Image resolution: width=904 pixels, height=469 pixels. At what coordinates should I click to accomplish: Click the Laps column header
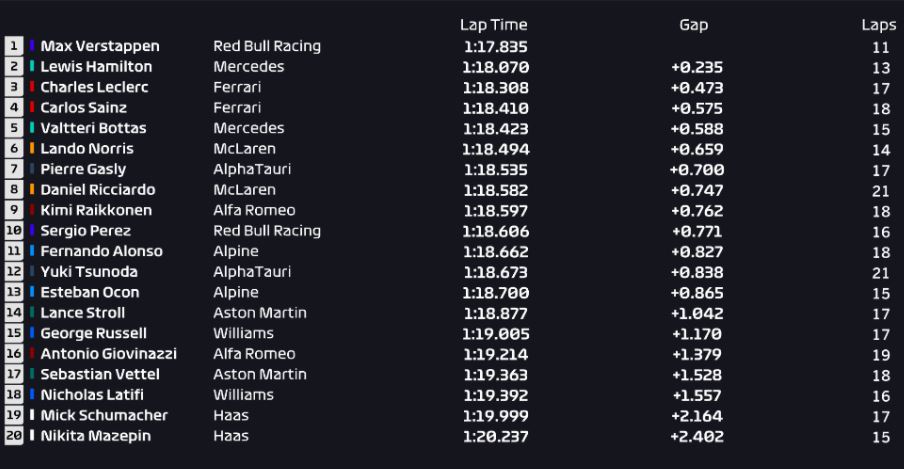pyautogui.click(x=879, y=25)
